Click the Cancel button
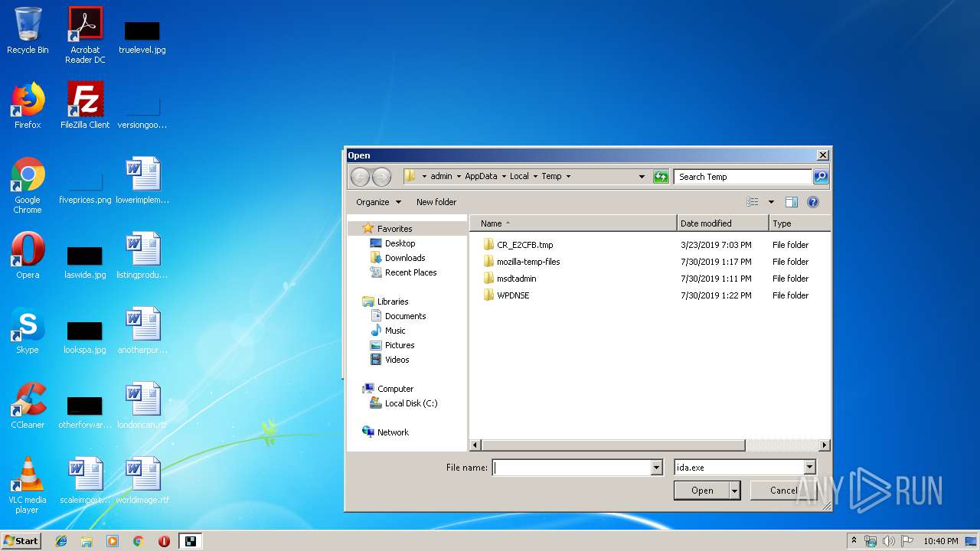This screenshot has width=980, height=551. tap(783, 491)
